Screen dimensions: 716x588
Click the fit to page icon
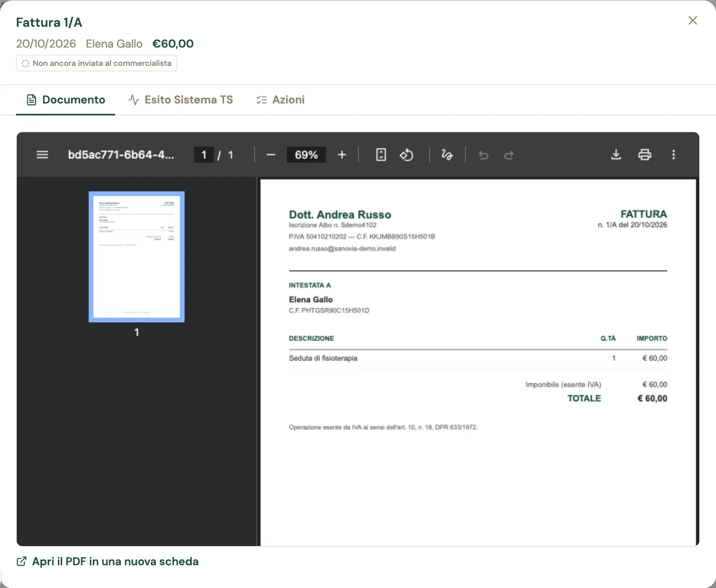[381, 155]
